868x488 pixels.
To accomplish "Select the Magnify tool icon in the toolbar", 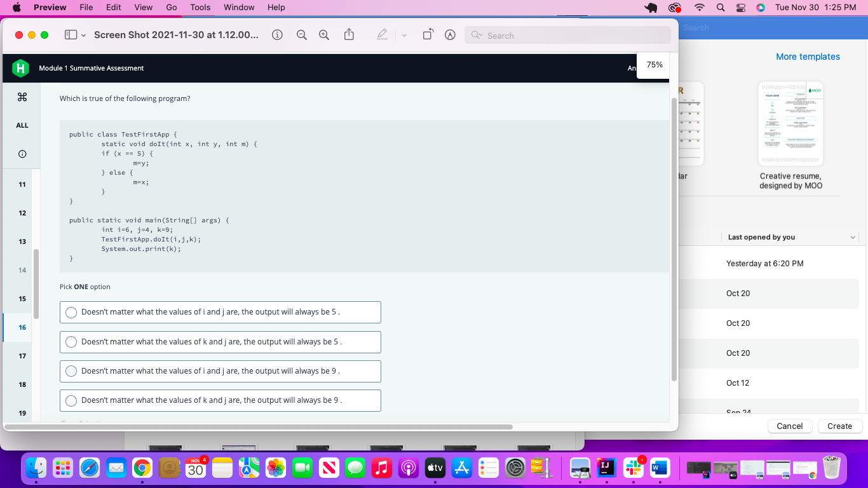I will click(450, 35).
